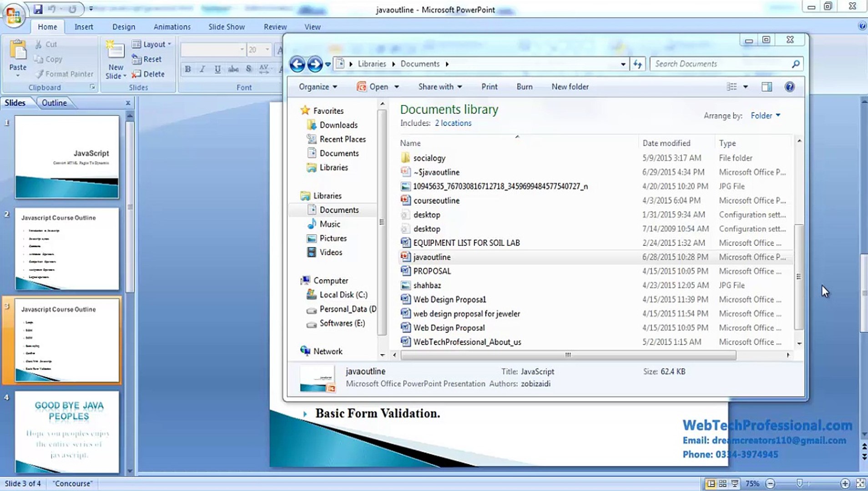The width and height of the screenshot is (868, 491).
Task: Fit slide to current window
Action: point(860,483)
